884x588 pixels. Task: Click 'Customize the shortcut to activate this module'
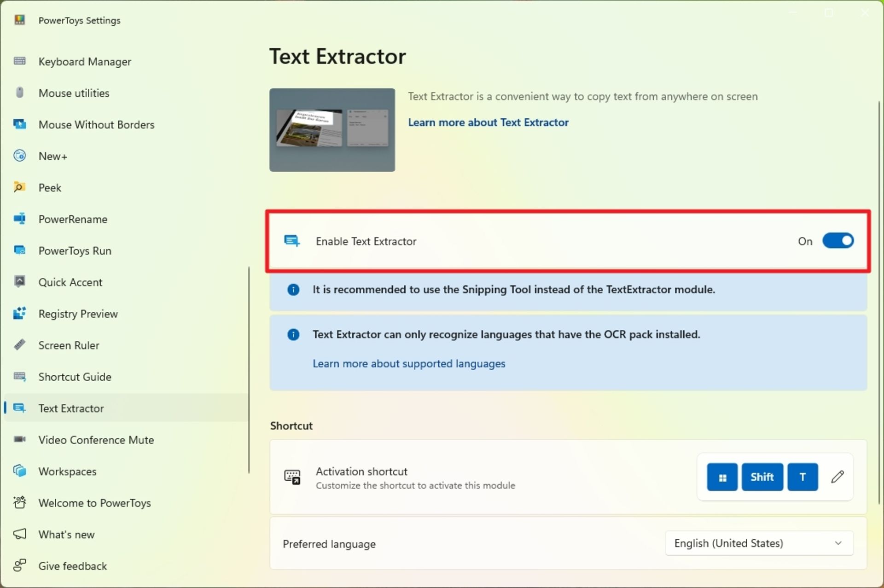415,485
